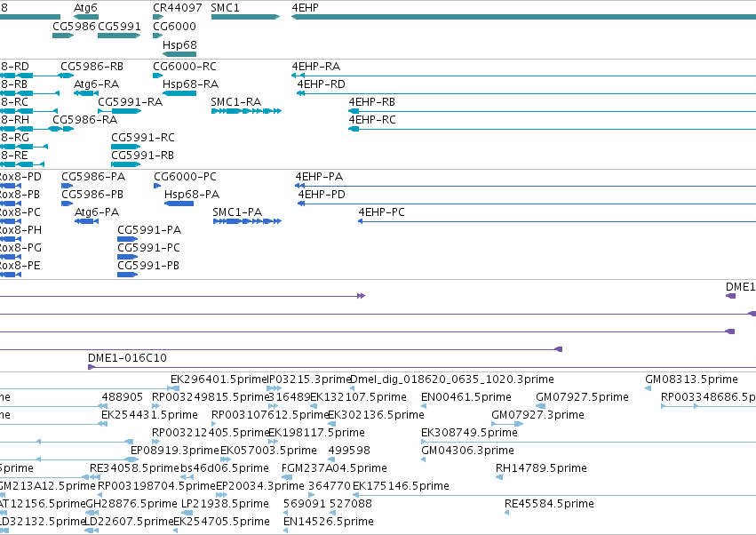Select transcript 4EHP-RD label

[321, 84]
